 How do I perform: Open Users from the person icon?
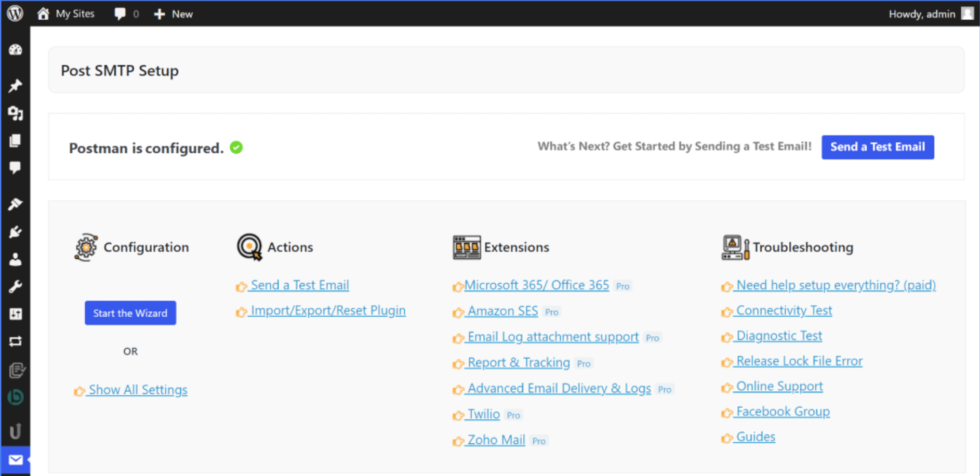click(16, 259)
